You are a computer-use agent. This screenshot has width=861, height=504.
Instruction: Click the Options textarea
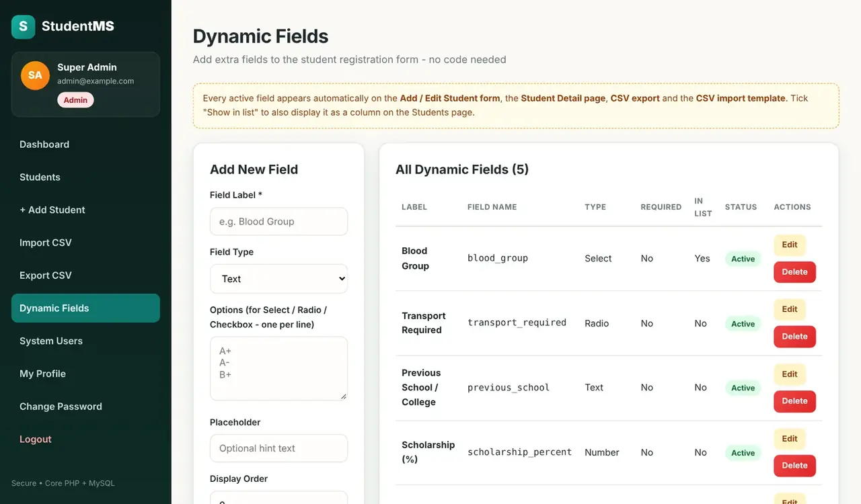pos(278,369)
